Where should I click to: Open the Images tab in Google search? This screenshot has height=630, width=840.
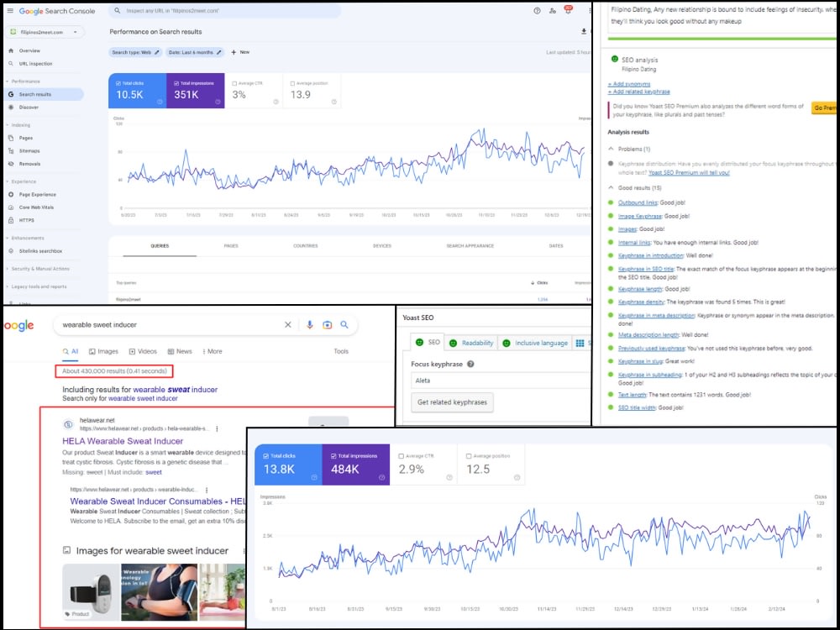(x=103, y=351)
